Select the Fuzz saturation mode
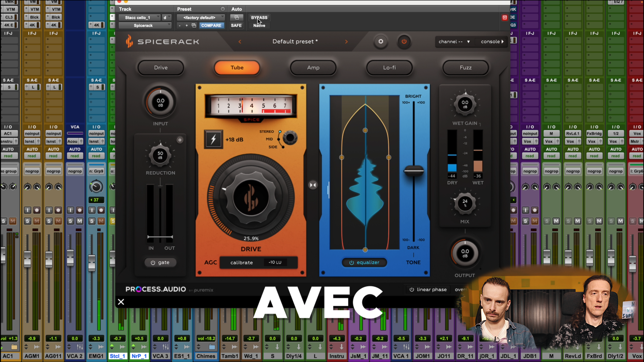644x362 pixels. 465,68
